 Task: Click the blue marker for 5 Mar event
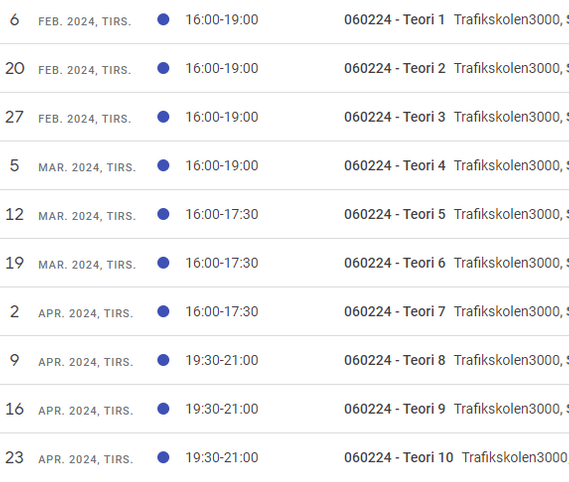(x=163, y=165)
